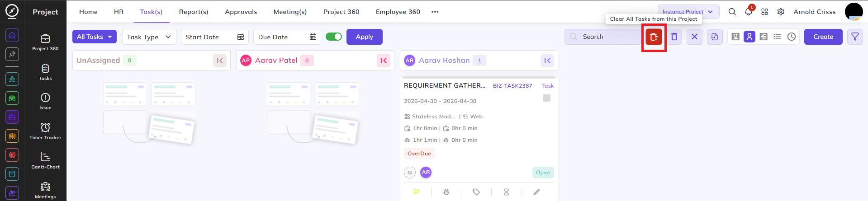Screen dimensions: 868x201
Task: Open the Employee 360 tab
Action: pos(398,12)
